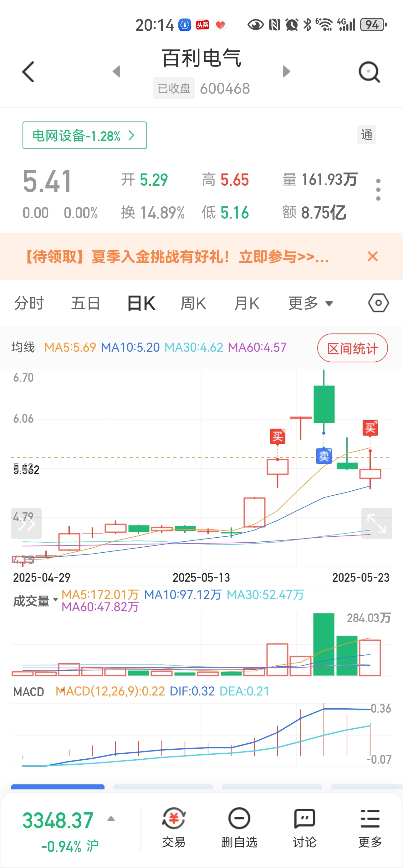Viewport: 403px width, 868px height.
Task: Tap the 量 161.93万 volume value
Action: (x=320, y=179)
